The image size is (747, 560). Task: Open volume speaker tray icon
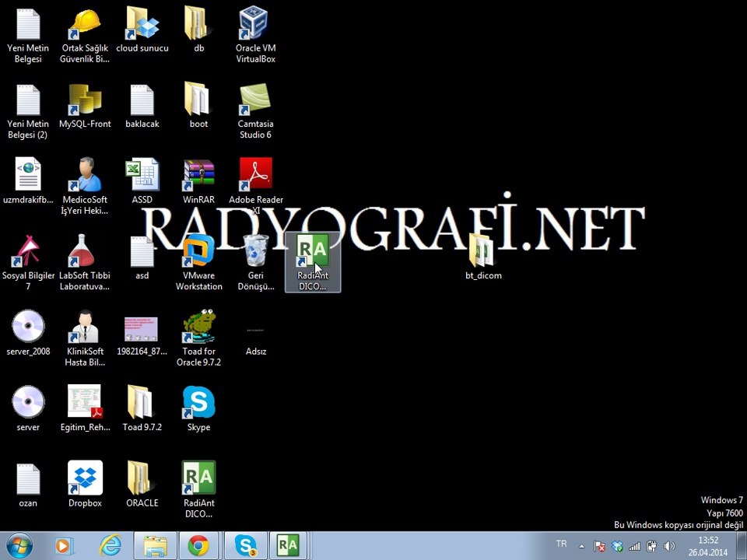(669, 546)
